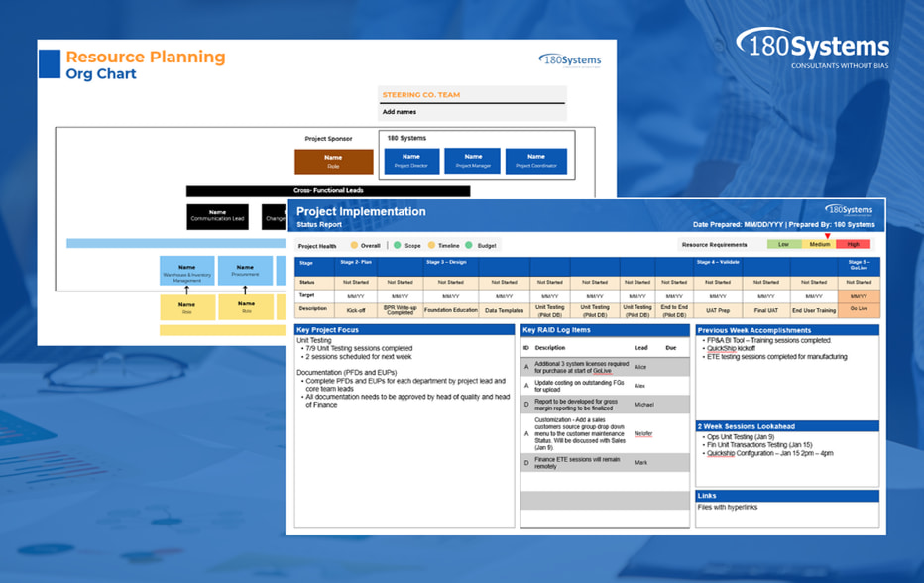Select the Warehouse & Inventory Management box
This screenshot has width=924, height=583.
tap(186, 271)
